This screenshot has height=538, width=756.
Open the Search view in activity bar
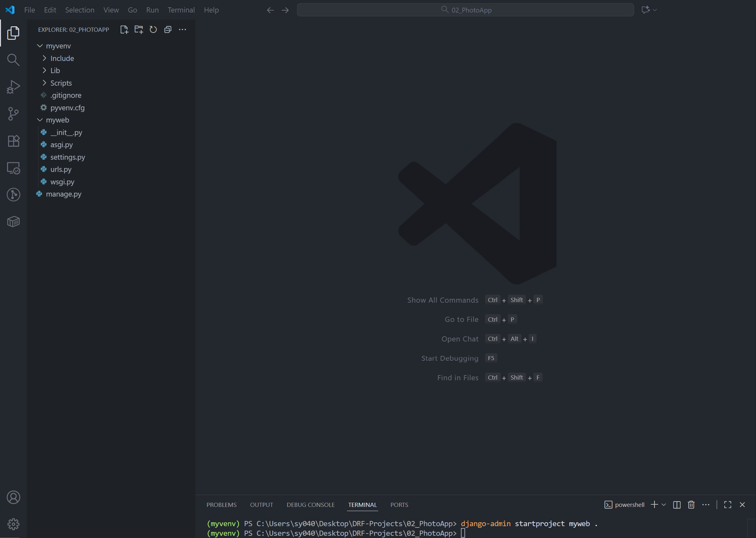[13, 60]
